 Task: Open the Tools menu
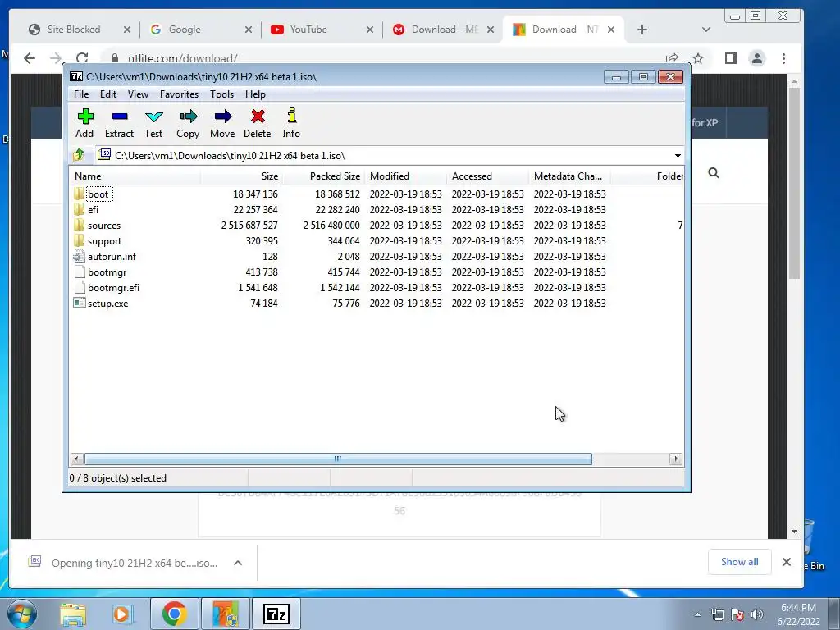(x=221, y=94)
